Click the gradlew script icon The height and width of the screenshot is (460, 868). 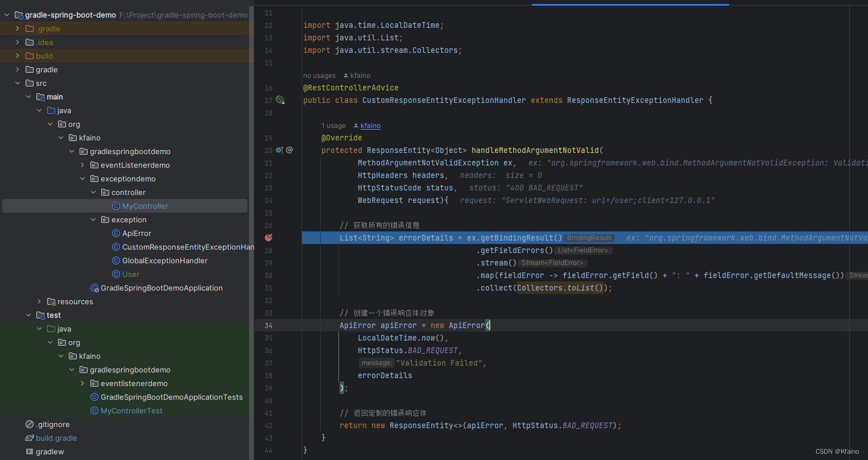30,451
